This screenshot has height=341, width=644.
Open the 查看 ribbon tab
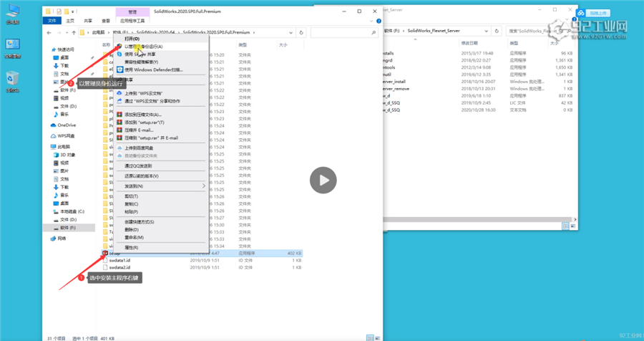(106, 21)
